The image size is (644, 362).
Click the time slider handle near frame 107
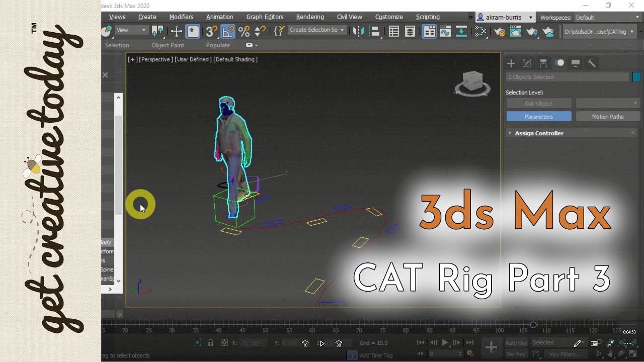(533, 325)
